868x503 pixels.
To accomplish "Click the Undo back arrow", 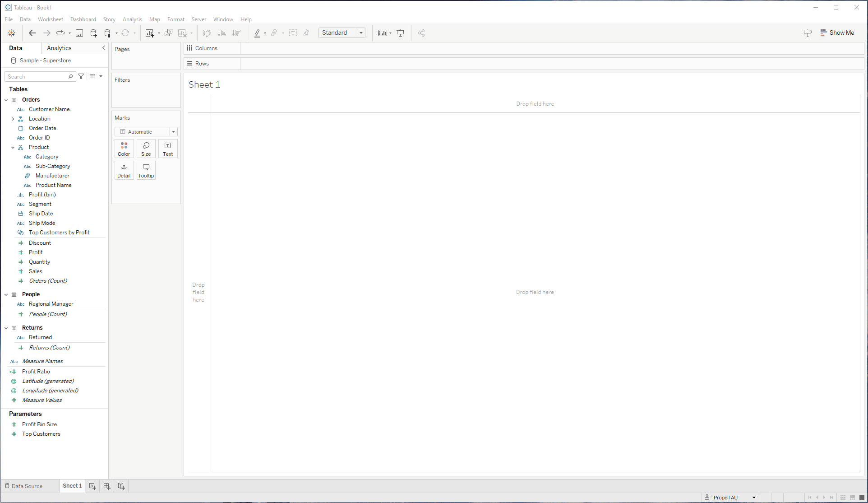I will 32,33.
